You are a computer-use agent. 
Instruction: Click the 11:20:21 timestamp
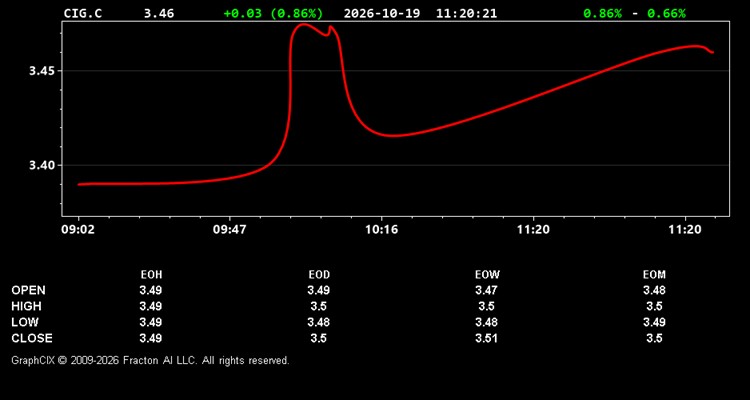pyautogui.click(x=466, y=13)
